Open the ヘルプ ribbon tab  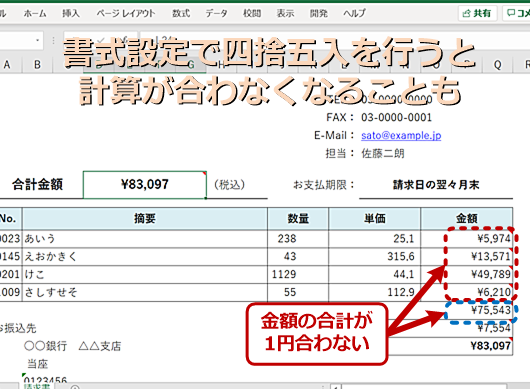pyautogui.click(x=354, y=13)
